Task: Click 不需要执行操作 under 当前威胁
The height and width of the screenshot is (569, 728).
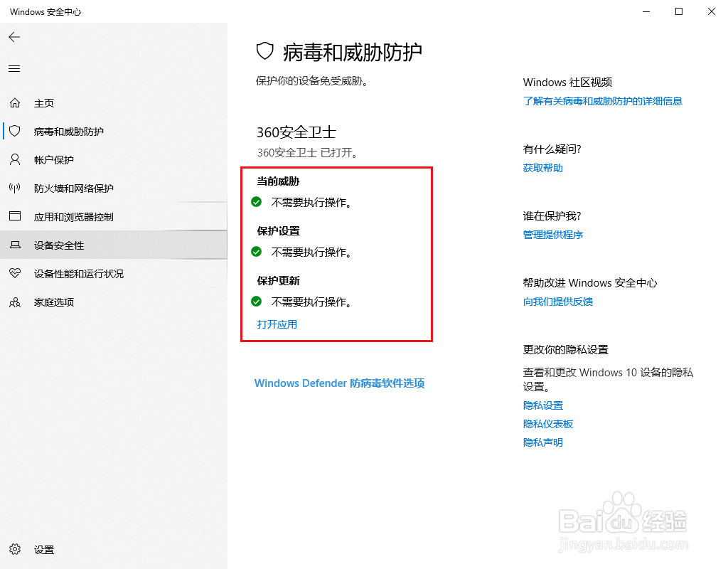Action: [x=311, y=203]
